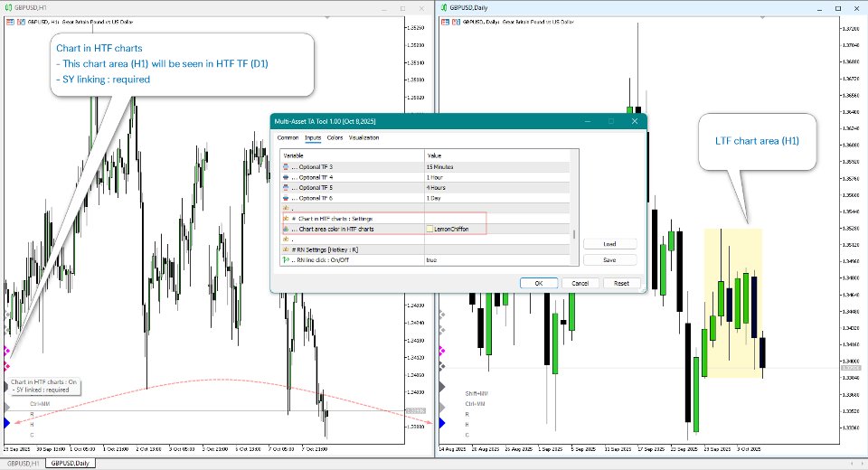This screenshot has width=868, height=470.
Task: Click the blue triangle marker on the Daily chart
Action: [442, 423]
